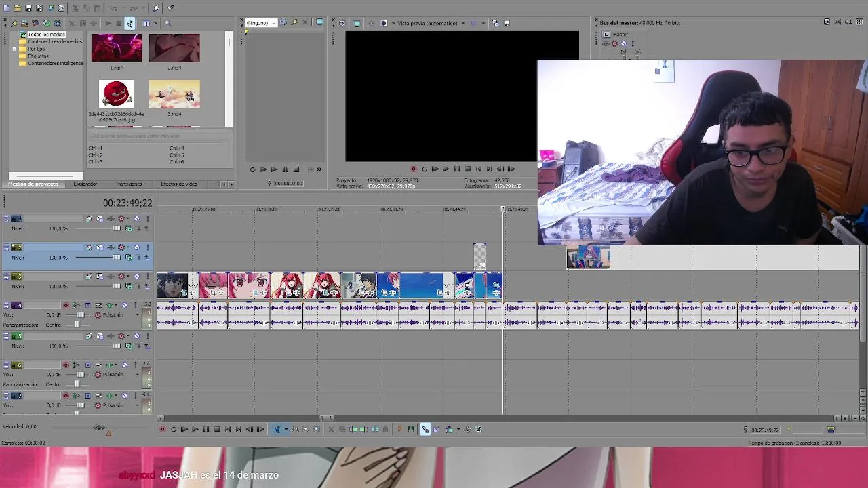Toggle the highlighted Auto preview button
This screenshot has width=868, height=488.
tap(130, 23)
